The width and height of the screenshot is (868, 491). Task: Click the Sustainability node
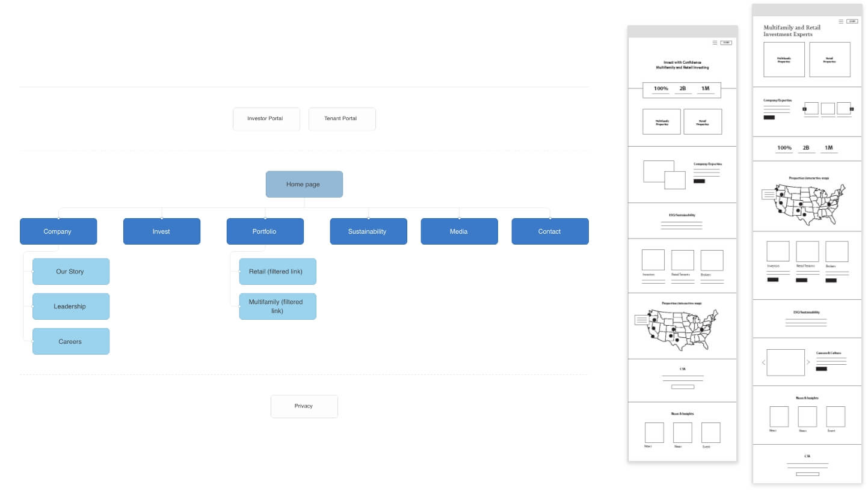368,231
